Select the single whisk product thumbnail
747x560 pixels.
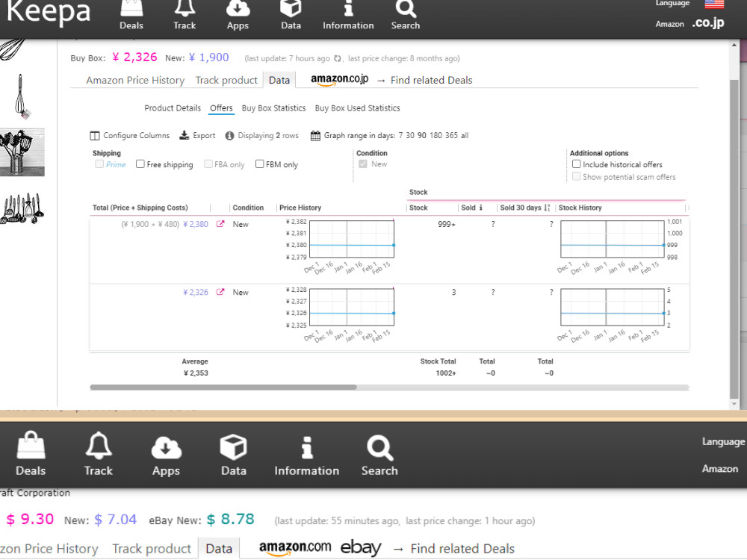(22, 96)
